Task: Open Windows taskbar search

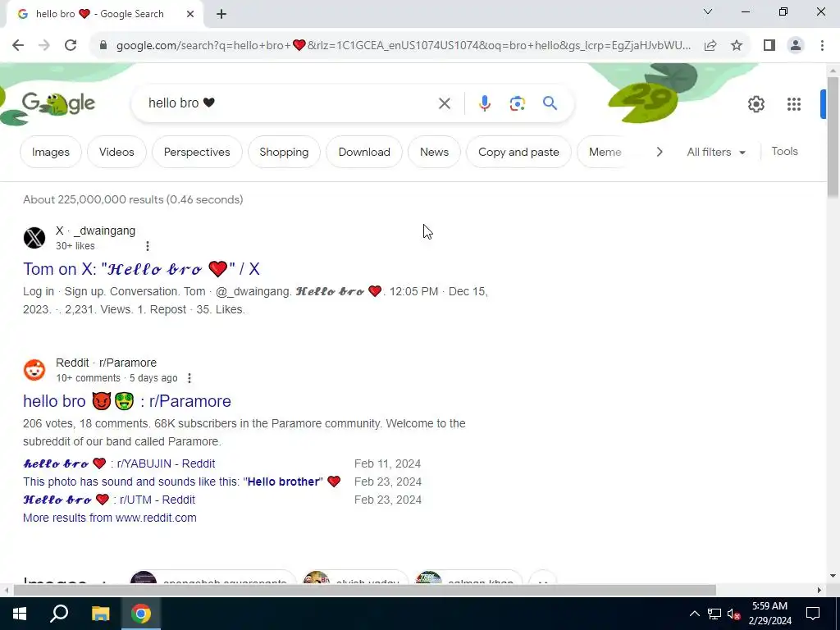Action: coord(59,614)
